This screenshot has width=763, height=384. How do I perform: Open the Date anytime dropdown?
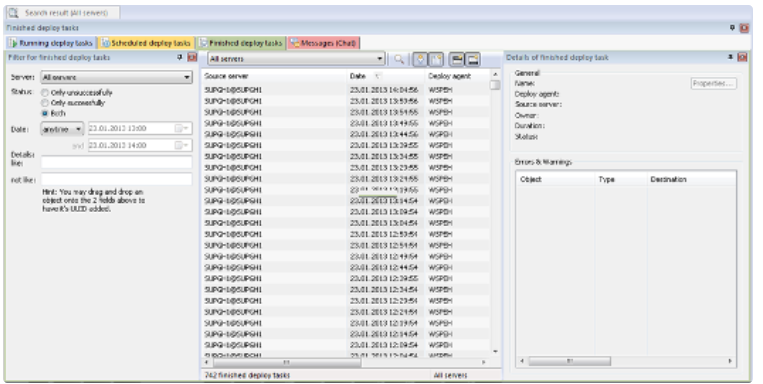[62, 129]
